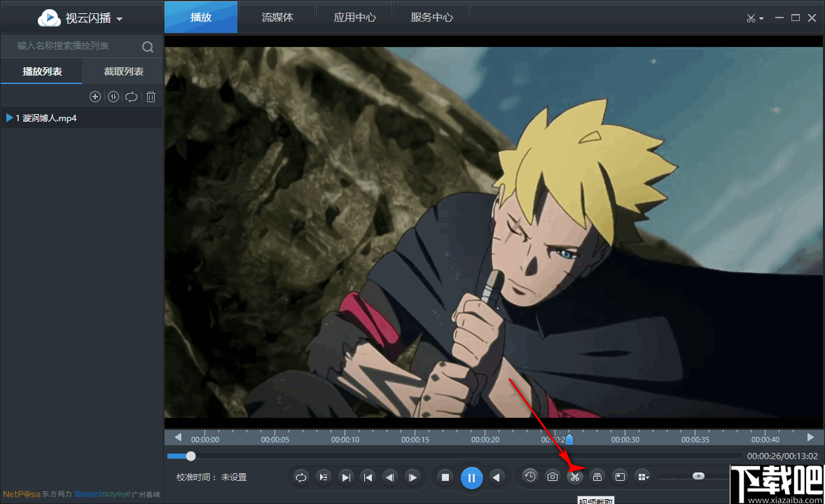Open the 流媒体 tab
Image resolution: width=825 pixels, height=504 pixels.
click(278, 17)
